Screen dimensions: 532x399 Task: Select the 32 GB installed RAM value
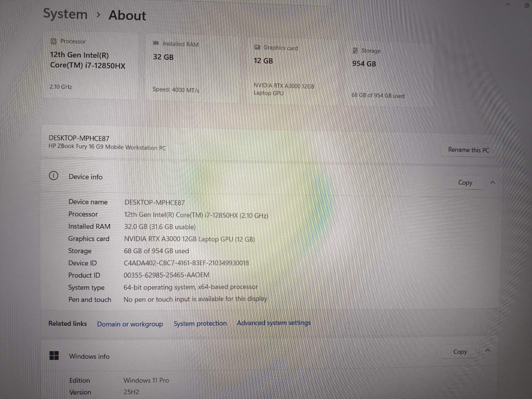[x=163, y=57]
